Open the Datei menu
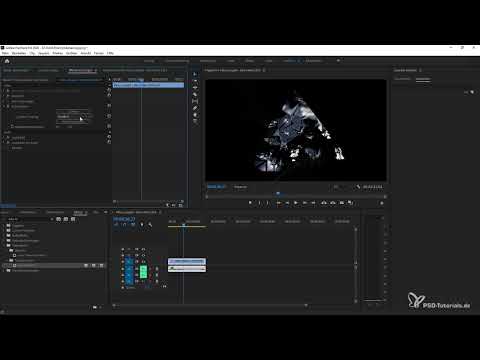 point(5,53)
